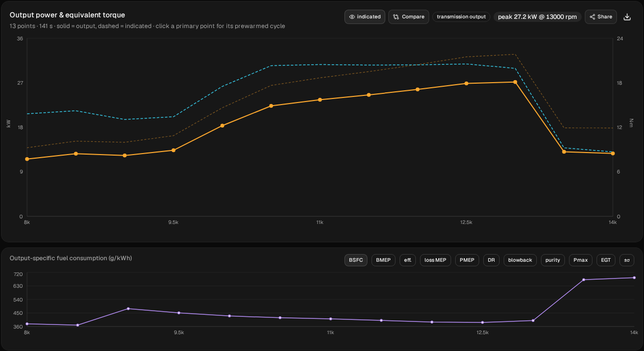Viewport: 644px width, 351px height.
Task: Toggle the ±σ deviation band
Action: (627, 260)
